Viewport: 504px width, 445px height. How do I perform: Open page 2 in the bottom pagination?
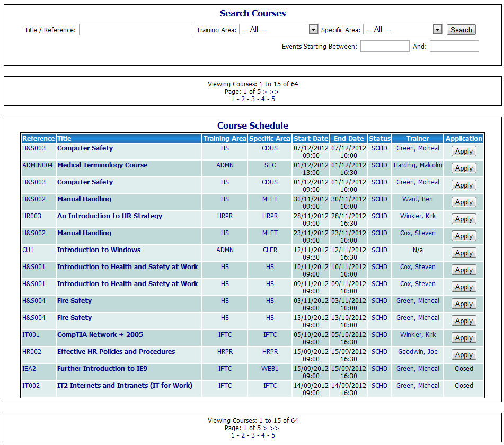243,435
